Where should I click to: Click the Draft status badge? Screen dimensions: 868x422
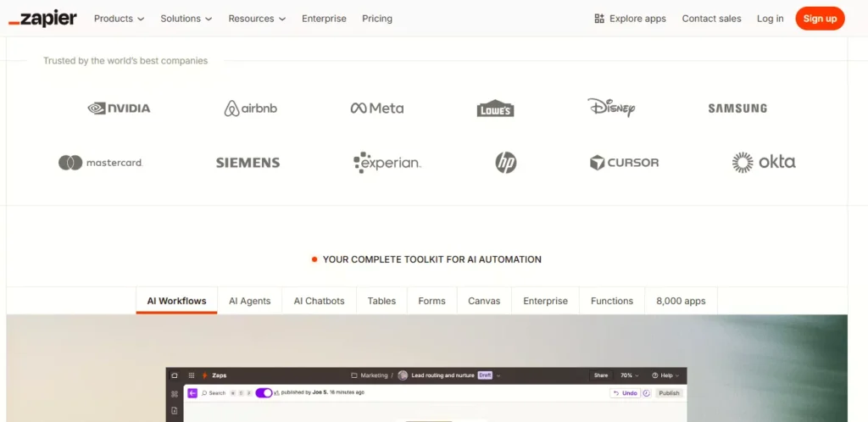(485, 375)
